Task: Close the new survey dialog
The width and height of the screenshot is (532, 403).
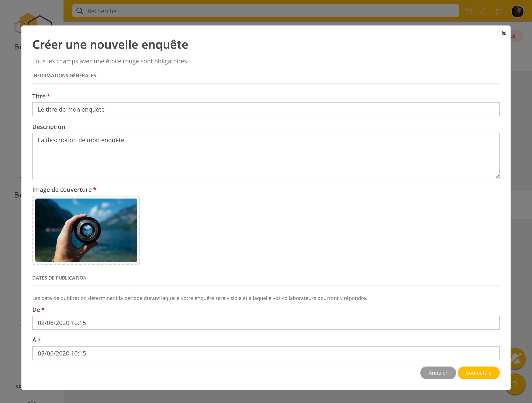Action: click(x=504, y=33)
